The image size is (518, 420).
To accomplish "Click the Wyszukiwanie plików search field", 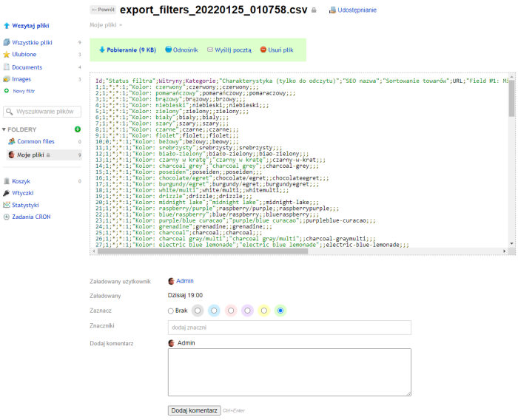I will point(46,111).
